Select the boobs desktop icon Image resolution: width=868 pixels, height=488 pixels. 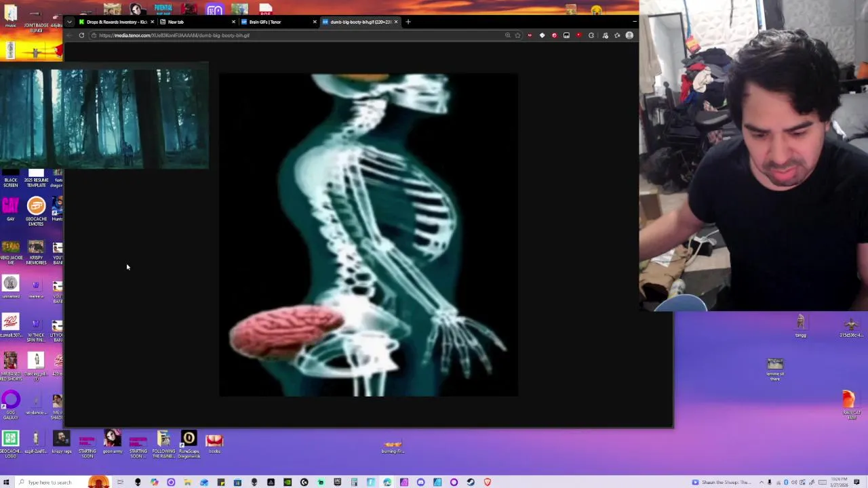point(214,444)
